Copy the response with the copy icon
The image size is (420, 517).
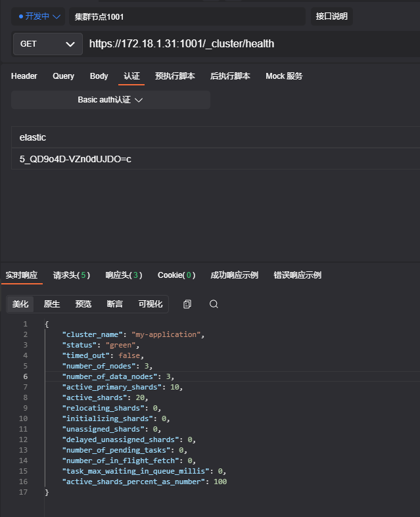coord(187,304)
